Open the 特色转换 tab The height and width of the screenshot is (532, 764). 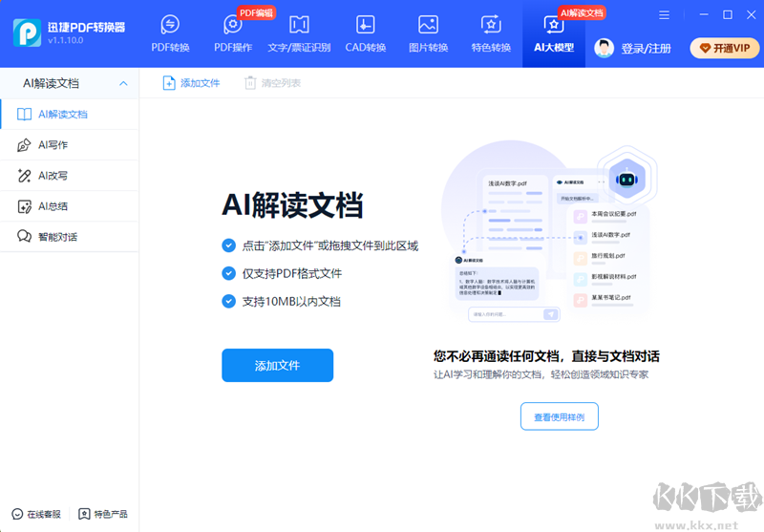tap(491, 33)
